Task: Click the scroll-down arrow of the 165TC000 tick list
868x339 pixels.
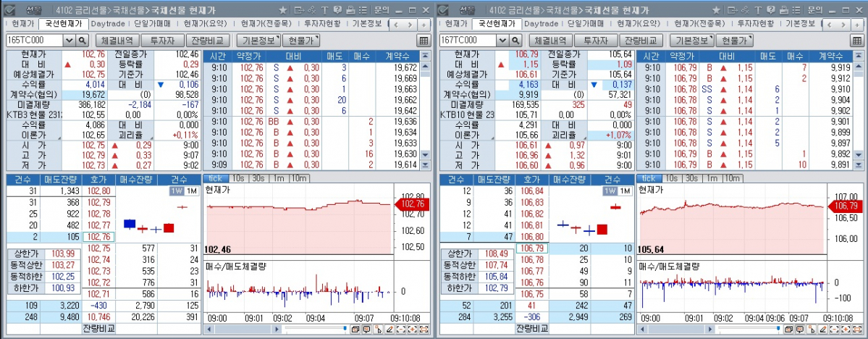Action: coord(425,156)
